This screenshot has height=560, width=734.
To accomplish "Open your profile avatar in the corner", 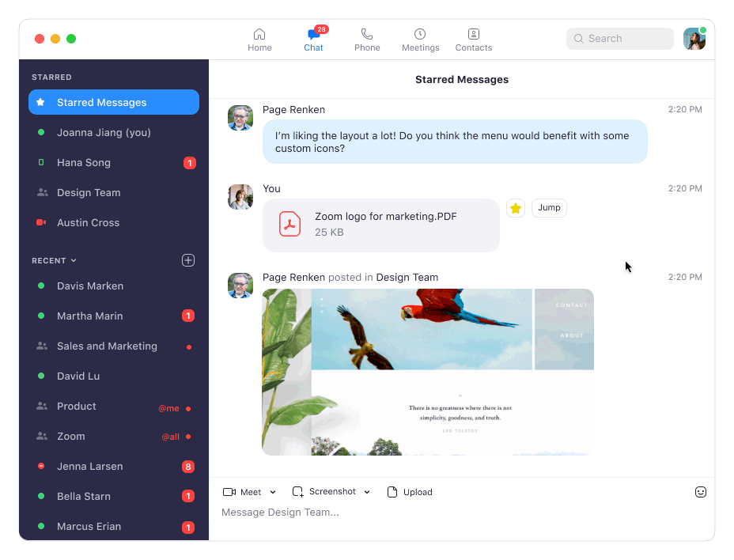I will coord(694,38).
